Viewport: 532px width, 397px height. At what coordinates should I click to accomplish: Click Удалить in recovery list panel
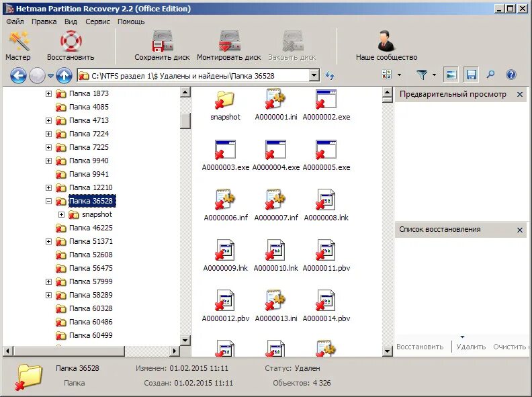coord(471,347)
